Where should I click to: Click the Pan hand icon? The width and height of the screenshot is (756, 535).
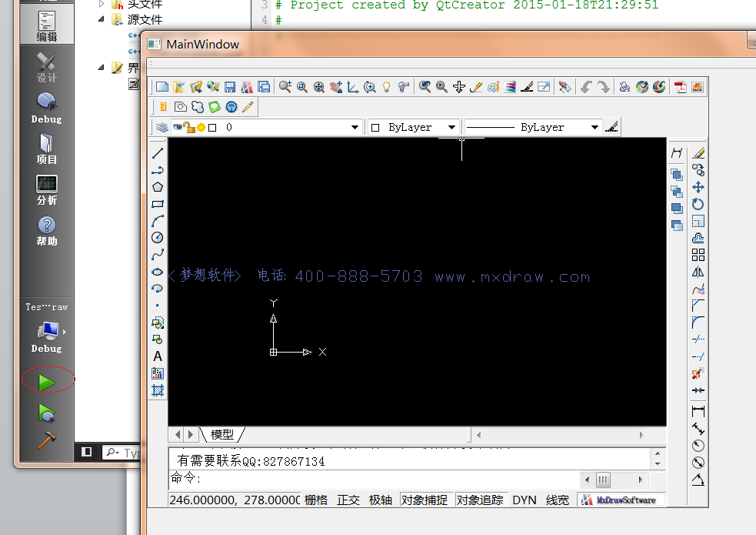click(336, 87)
